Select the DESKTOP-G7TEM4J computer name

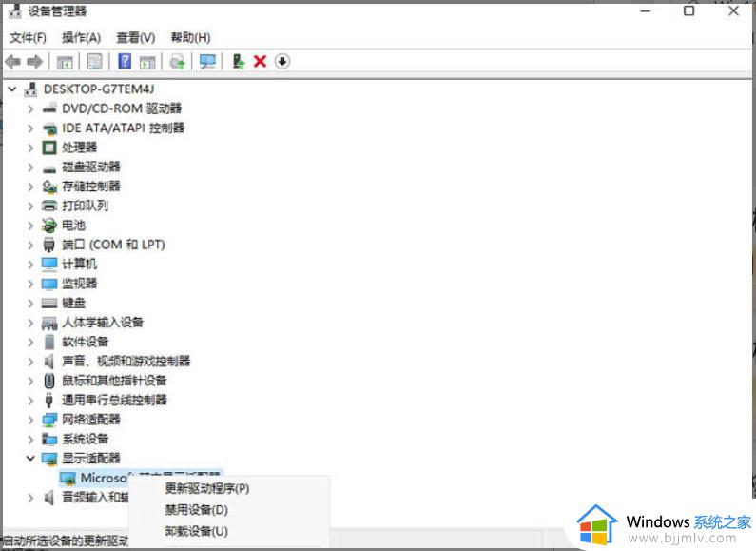(99, 89)
